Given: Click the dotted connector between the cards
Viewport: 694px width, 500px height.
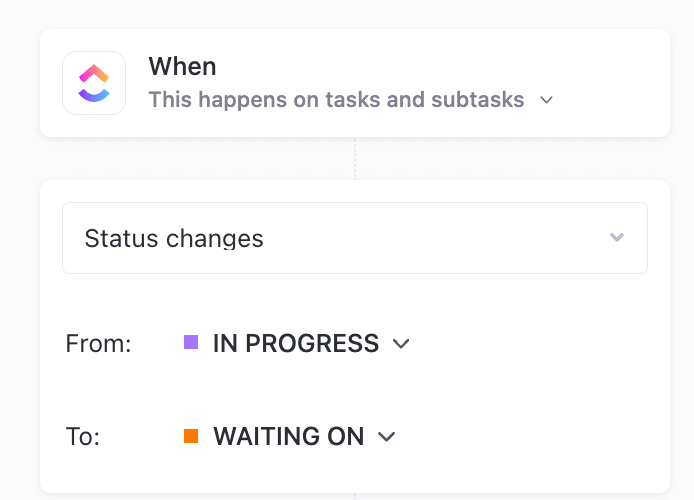Looking at the screenshot, I should [355, 158].
